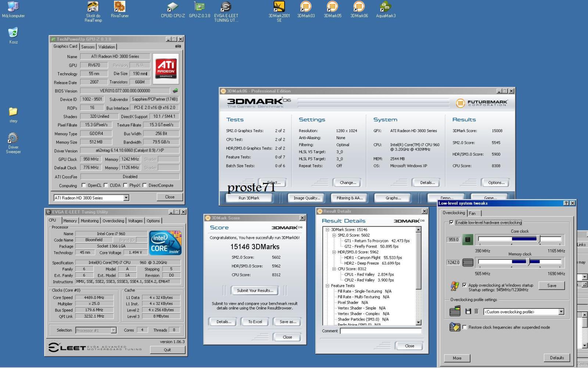Switch to the Fan tab in system tweaks
The image size is (588, 368).
click(x=473, y=213)
